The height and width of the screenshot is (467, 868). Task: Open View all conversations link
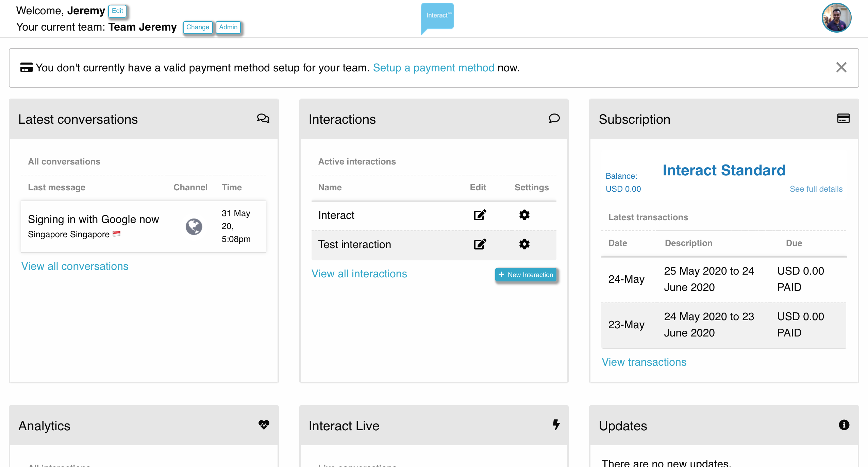(75, 266)
